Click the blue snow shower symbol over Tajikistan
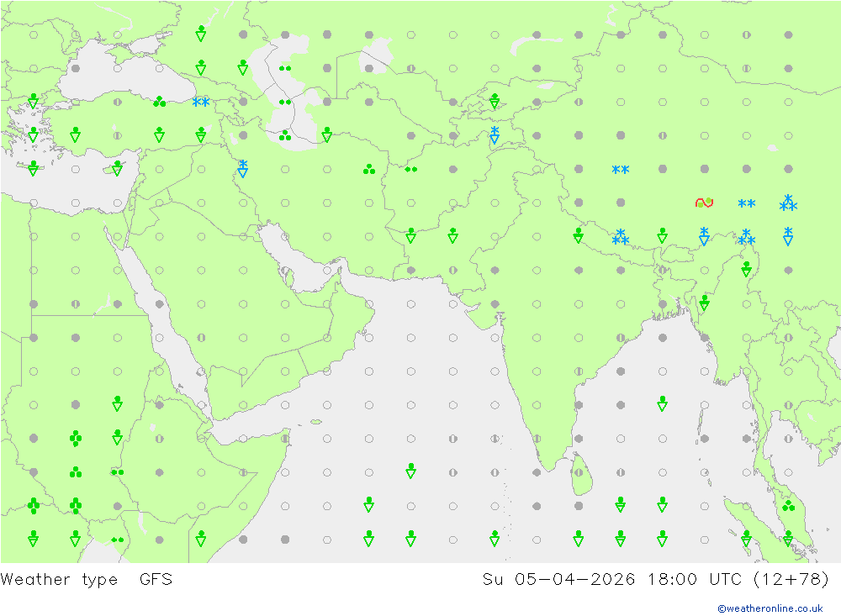Viewport: 841px width, 616px height. 495,135
